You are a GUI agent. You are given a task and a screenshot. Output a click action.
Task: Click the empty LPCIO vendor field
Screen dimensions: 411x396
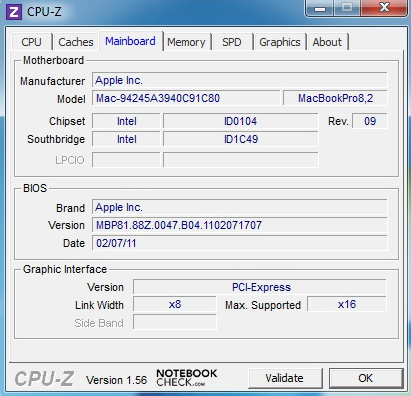[x=126, y=160]
